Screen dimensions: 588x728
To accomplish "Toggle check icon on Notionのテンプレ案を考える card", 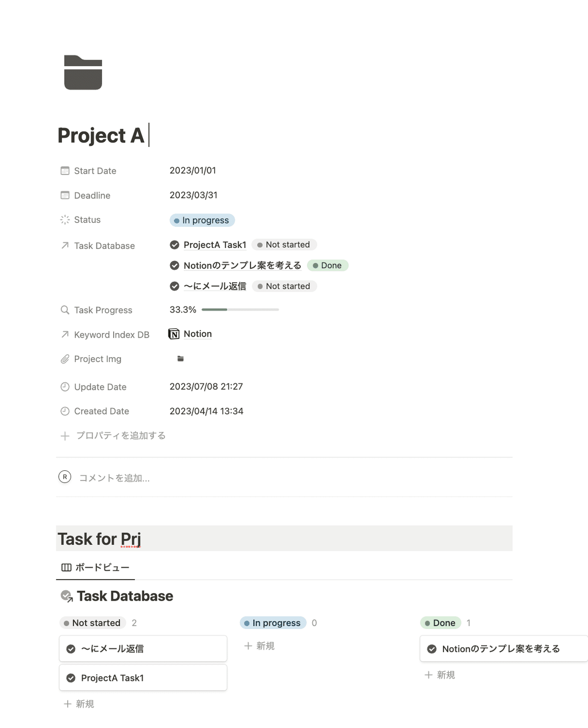I will click(x=432, y=649).
